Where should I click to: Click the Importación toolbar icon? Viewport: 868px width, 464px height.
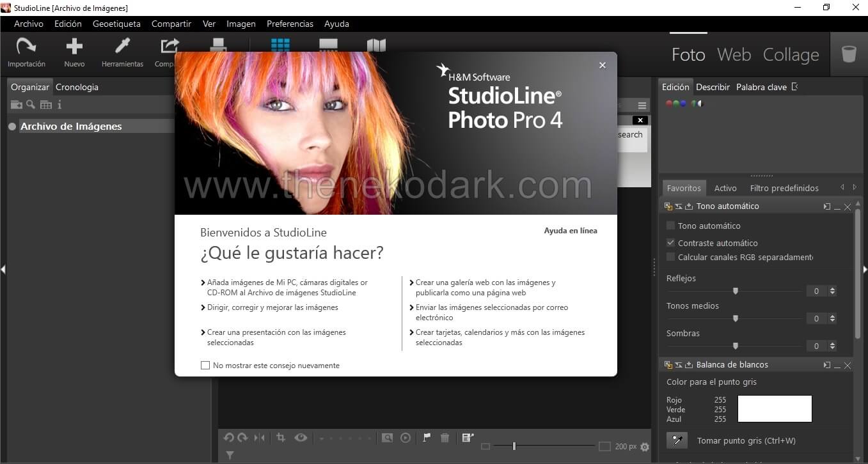coord(26,47)
